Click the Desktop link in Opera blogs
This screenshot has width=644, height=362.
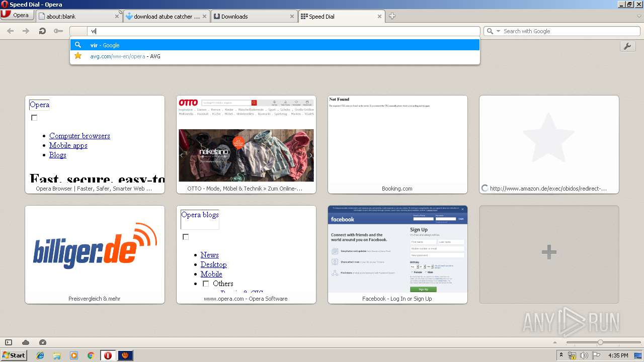(213, 264)
